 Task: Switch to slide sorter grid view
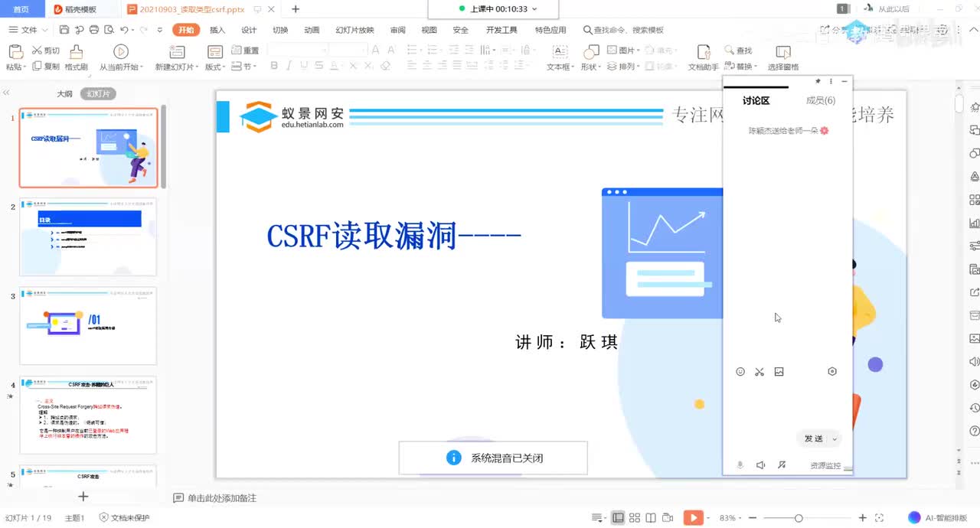[x=635, y=518]
